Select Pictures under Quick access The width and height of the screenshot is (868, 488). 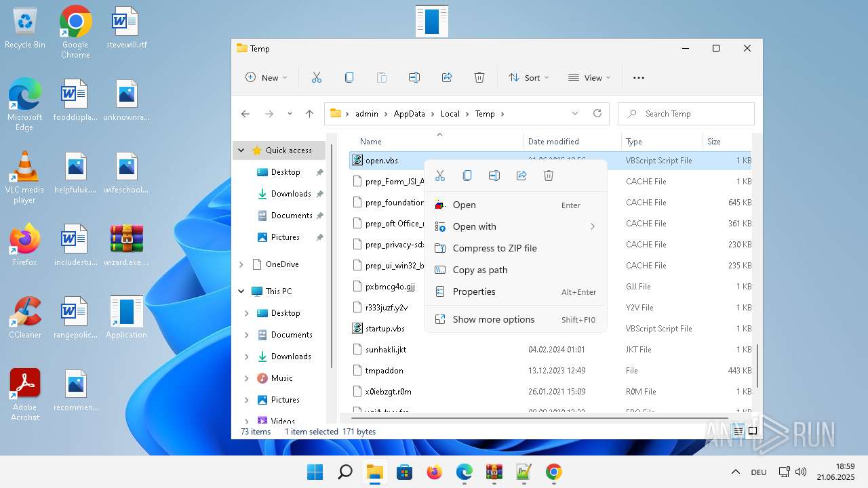coord(285,237)
